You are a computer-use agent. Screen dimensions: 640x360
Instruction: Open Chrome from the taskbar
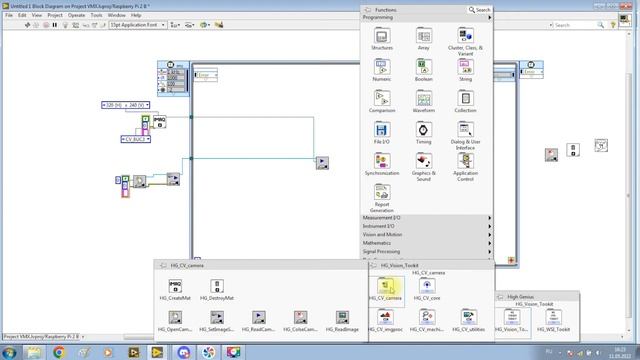(59, 352)
